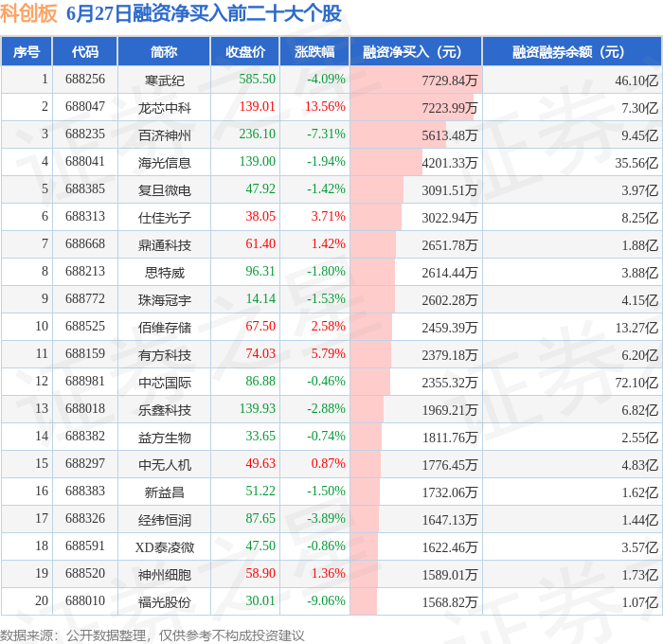This screenshot has height=644, width=663.
Task: Click the 13.56% change value
Action: point(325,107)
